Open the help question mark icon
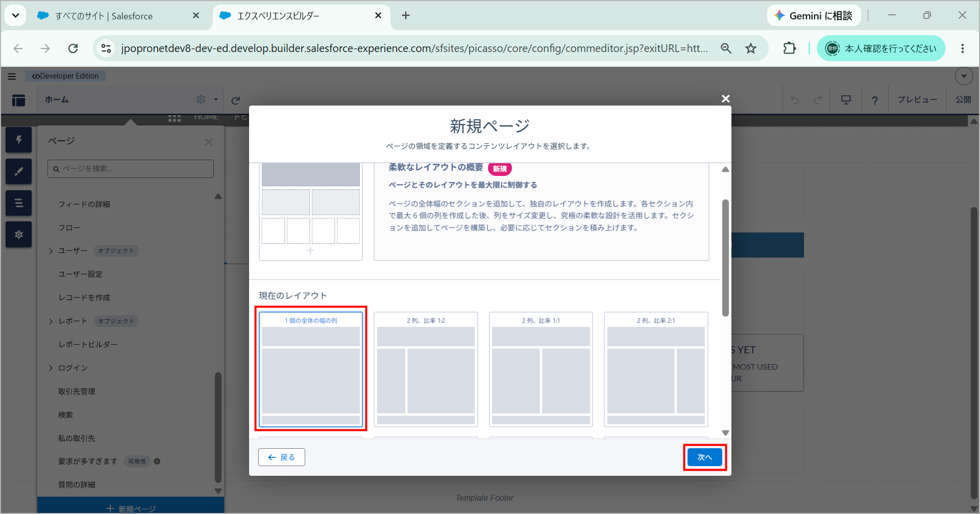980x514 pixels. click(875, 100)
